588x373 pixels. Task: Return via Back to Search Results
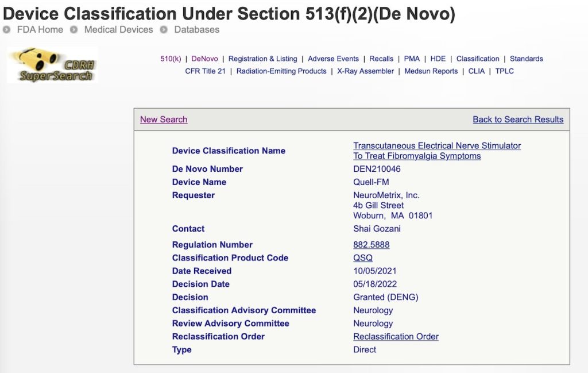pyautogui.click(x=518, y=120)
